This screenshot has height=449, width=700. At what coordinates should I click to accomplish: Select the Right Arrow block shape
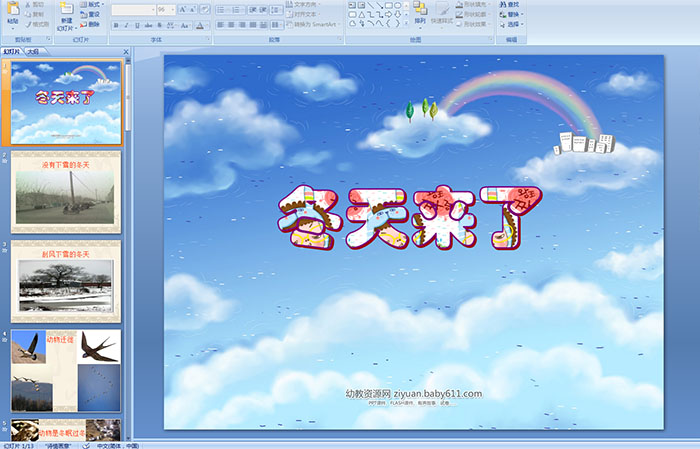(388, 14)
